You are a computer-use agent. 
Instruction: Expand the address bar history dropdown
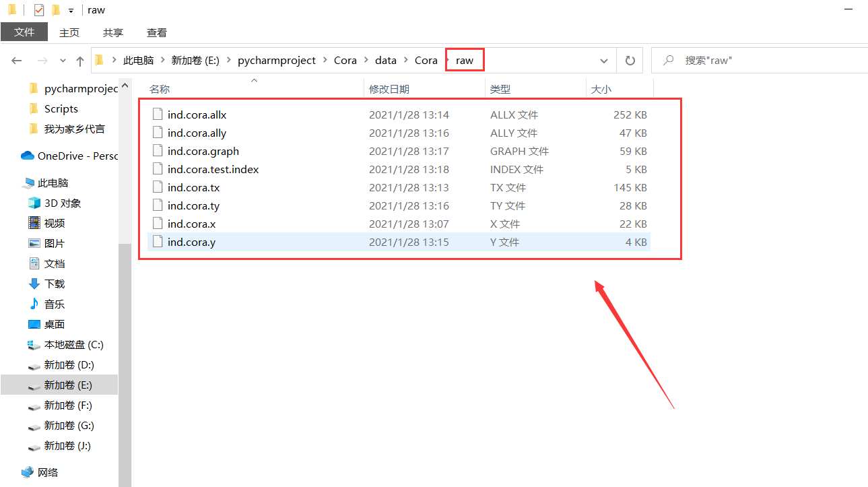coord(604,61)
